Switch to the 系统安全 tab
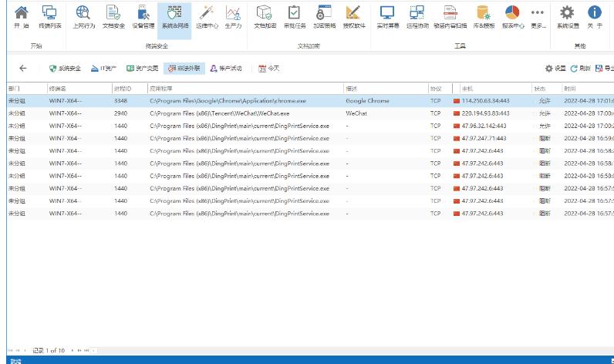 point(65,68)
